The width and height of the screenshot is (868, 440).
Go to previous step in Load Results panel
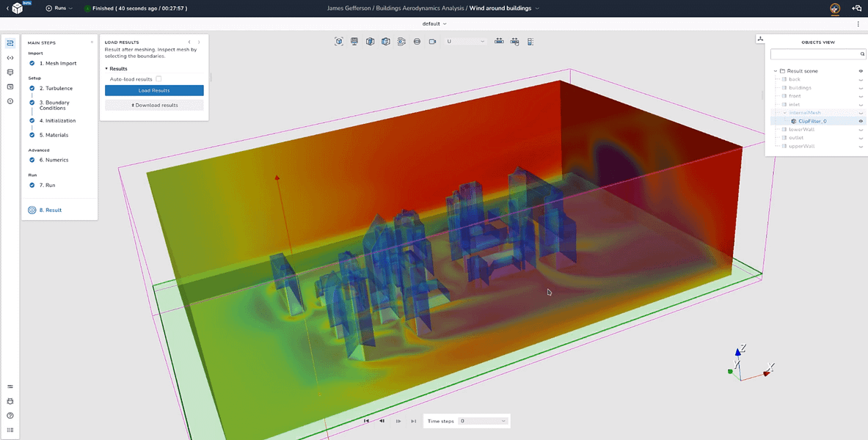[189, 42]
